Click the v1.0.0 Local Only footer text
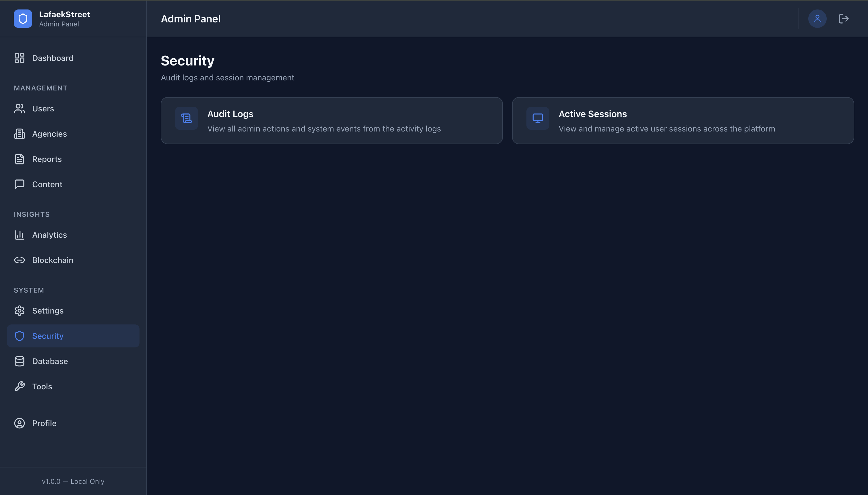The width and height of the screenshot is (868, 495). 73,481
